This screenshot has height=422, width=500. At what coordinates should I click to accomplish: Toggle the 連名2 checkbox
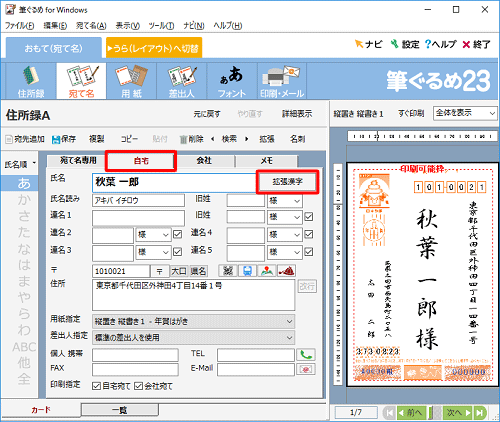coord(177,234)
